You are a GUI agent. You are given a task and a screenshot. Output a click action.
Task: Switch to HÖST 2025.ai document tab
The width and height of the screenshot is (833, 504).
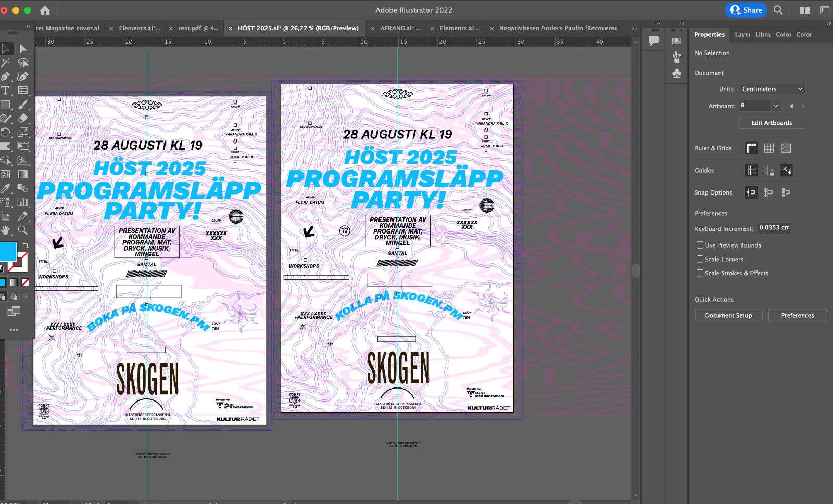pyautogui.click(x=298, y=28)
